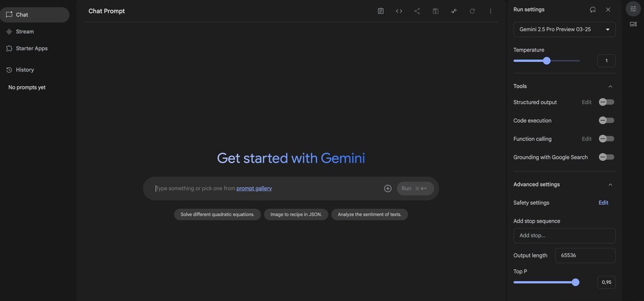
Task: Choose Analyze the sentiment of texts suggestion
Action: click(x=370, y=214)
